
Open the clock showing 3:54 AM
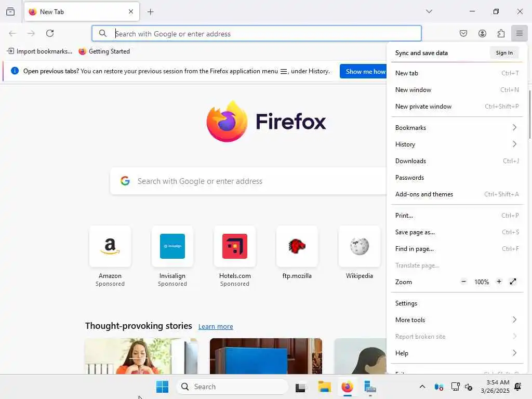495,387
